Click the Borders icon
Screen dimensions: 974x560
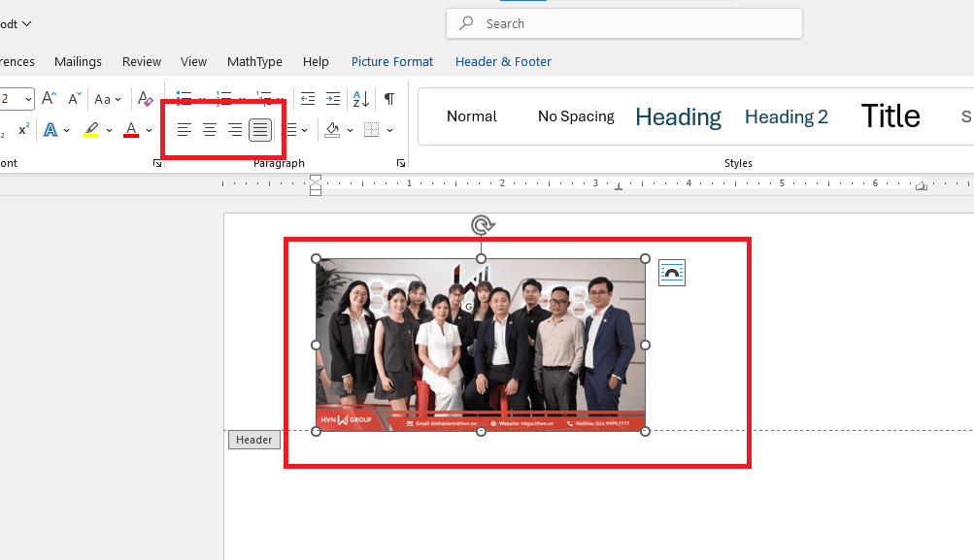[372, 130]
